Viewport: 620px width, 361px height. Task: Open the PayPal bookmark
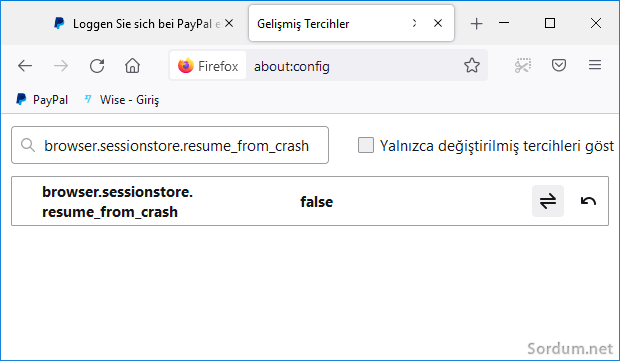click(x=42, y=100)
